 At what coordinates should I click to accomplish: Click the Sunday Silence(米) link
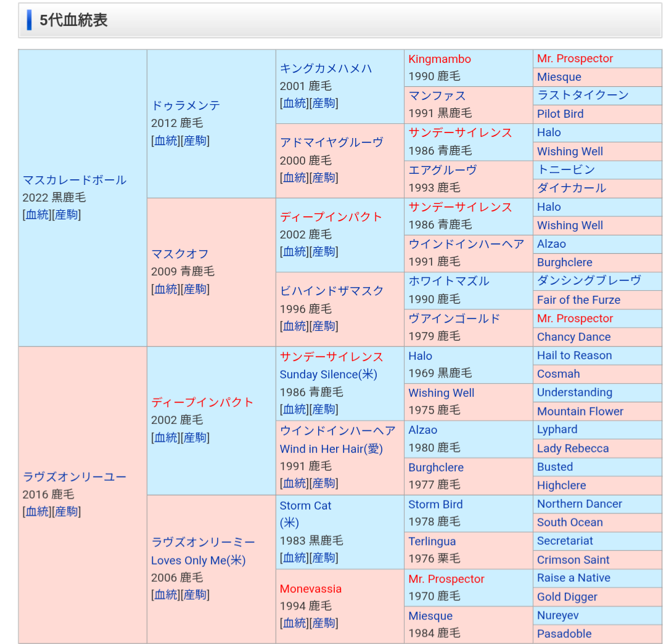(328, 375)
